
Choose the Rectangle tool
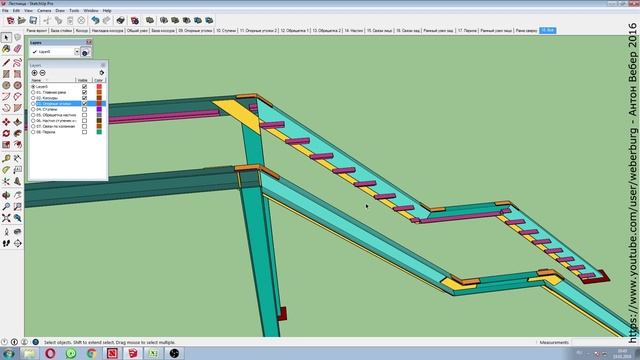[x=6, y=74]
